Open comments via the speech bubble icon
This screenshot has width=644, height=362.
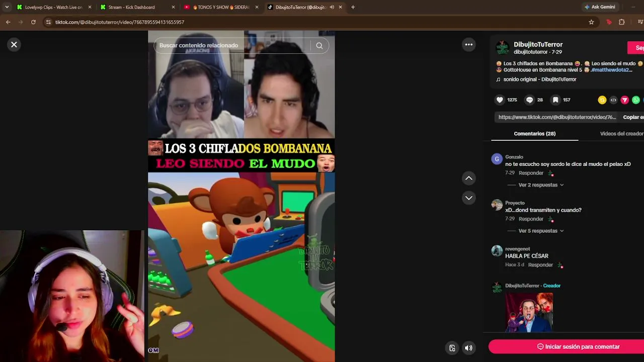[529, 100]
